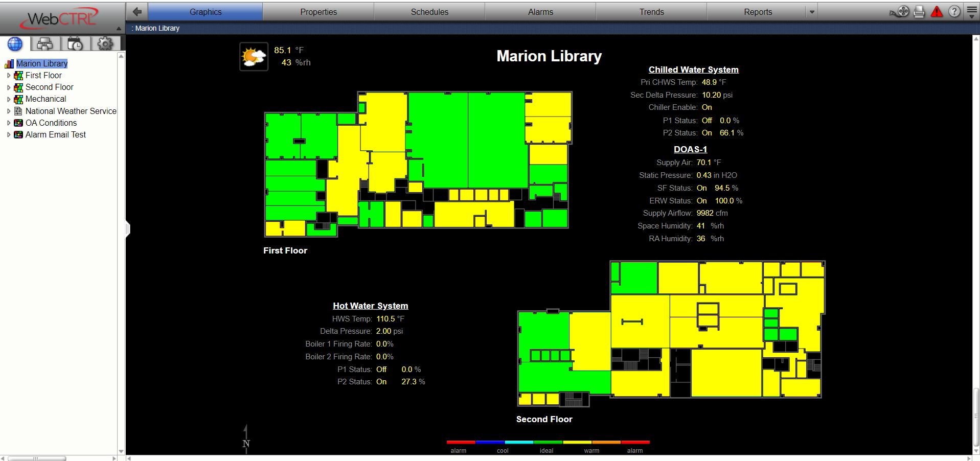Viewport: 980px width, 461px height.
Task: Click the weather conditions icon
Action: [x=254, y=57]
